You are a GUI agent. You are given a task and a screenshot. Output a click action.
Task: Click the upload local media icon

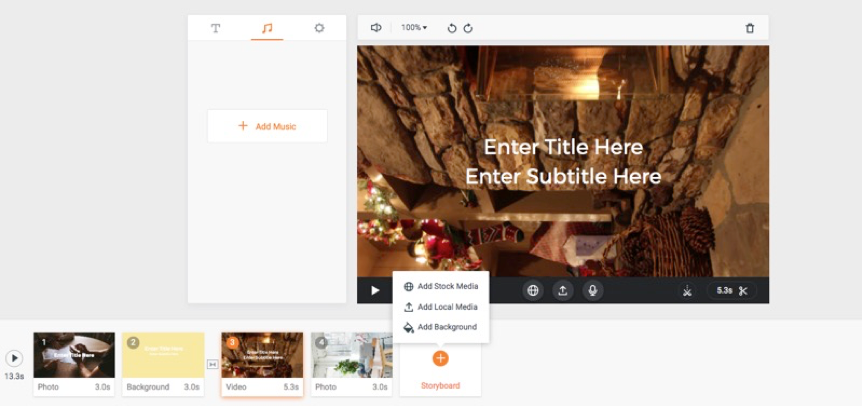pos(563,291)
